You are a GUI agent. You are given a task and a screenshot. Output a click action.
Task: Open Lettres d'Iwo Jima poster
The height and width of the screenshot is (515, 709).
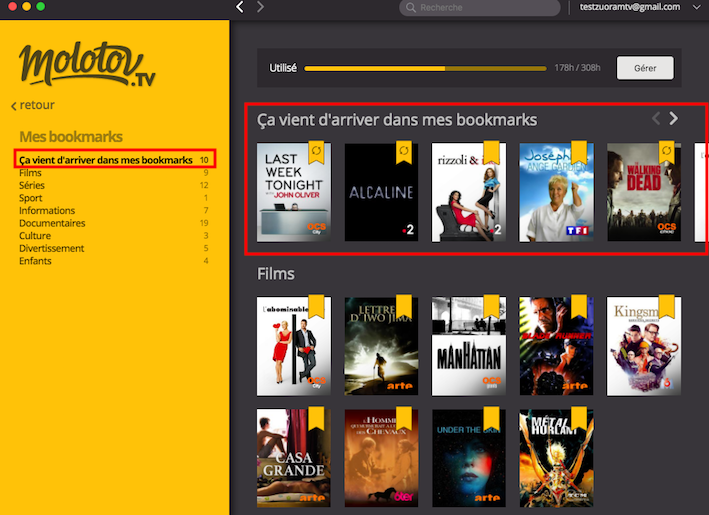pyautogui.click(x=381, y=346)
